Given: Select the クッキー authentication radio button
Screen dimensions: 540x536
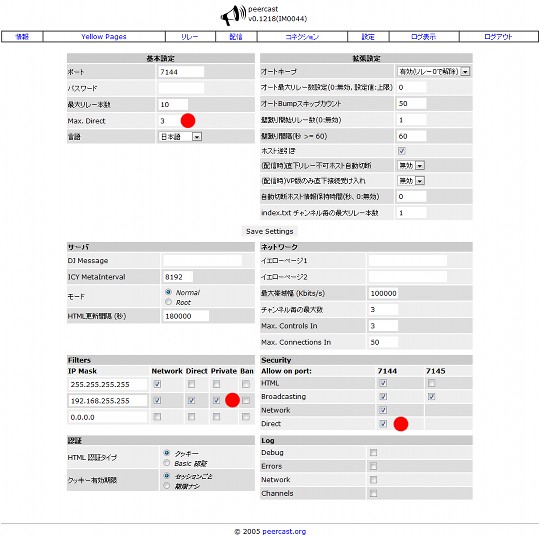Looking at the screenshot, I should 167,453.
